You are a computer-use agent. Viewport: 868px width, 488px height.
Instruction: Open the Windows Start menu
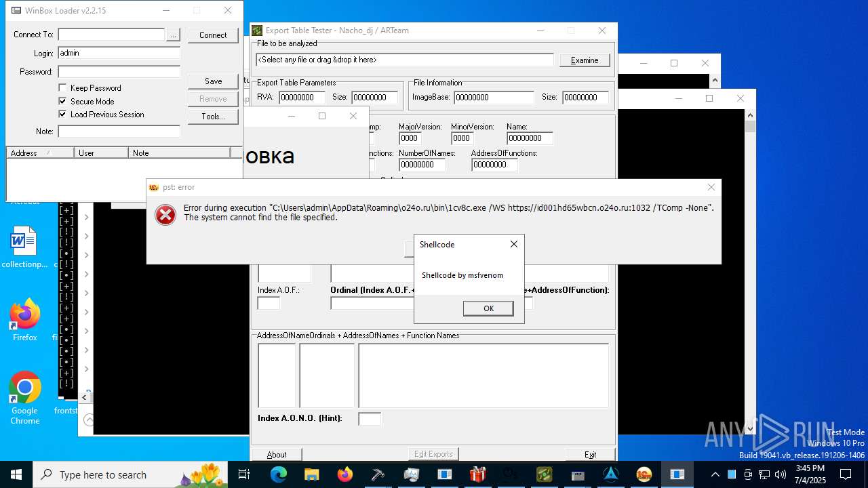tap(16, 474)
